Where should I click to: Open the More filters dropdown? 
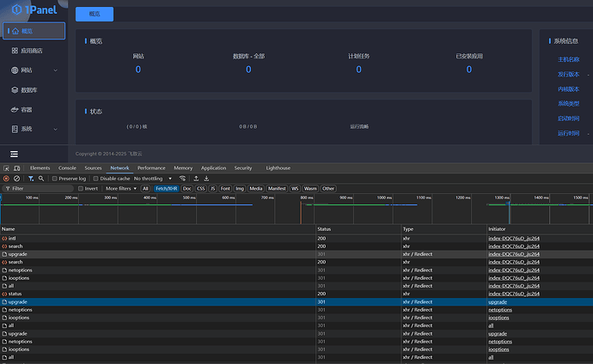tap(121, 188)
